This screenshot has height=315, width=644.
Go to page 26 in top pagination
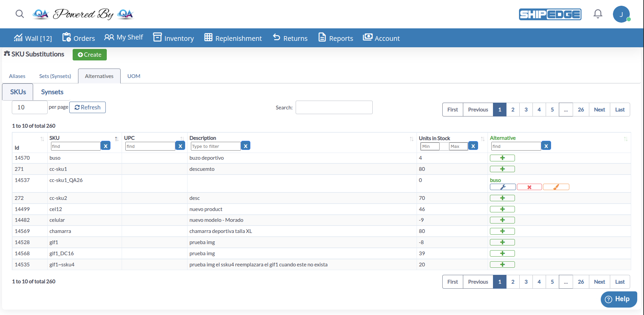pos(580,110)
